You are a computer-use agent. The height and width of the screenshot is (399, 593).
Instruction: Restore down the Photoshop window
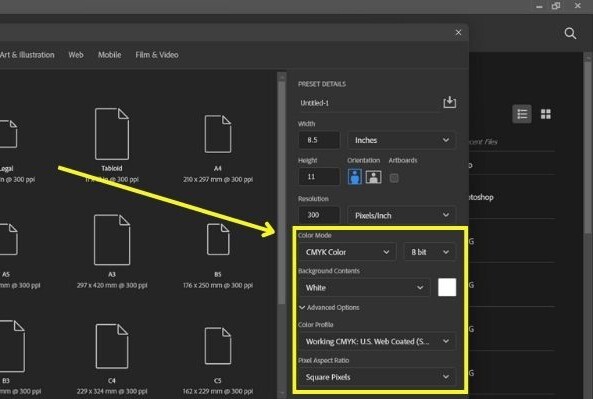(x=556, y=6)
